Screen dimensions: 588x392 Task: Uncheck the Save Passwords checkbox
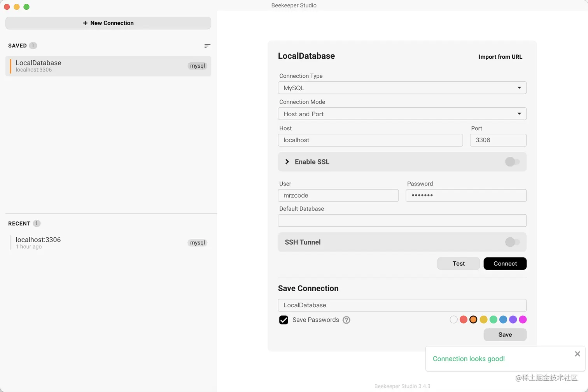tap(284, 320)
